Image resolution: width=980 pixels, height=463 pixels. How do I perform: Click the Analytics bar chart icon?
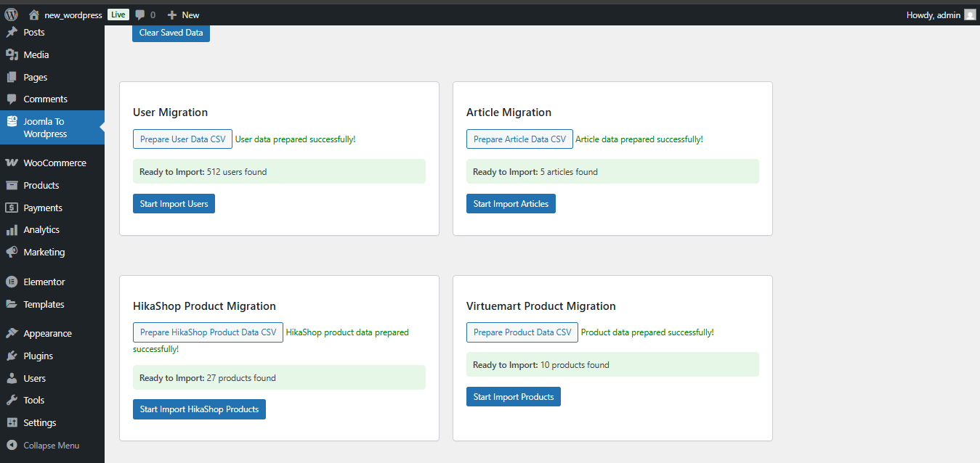[x=12, y=230]
